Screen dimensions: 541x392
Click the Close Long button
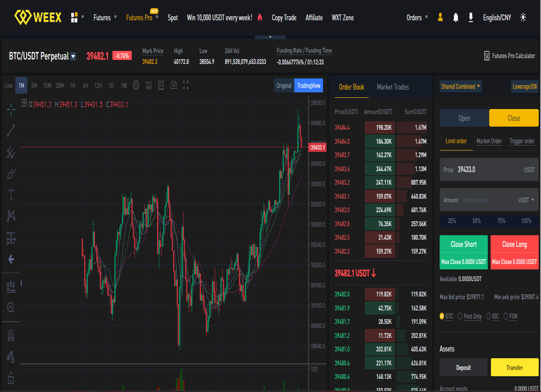click(x=514, y=252)
